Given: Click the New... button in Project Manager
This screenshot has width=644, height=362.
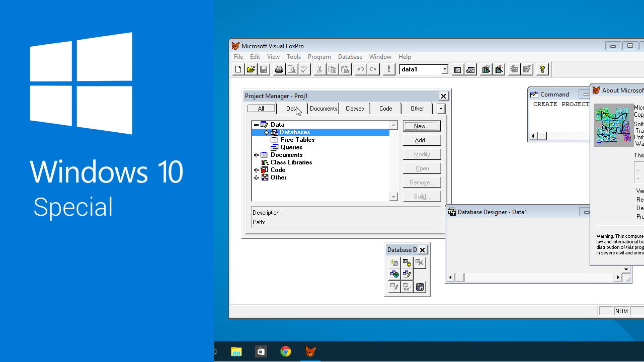Looking at the screenshot, I should (422, 126).
